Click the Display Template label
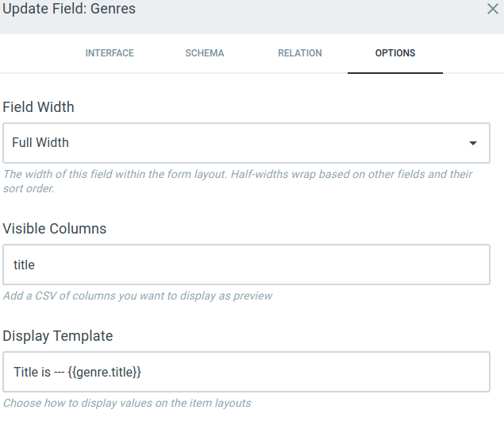This screenshot has height=429, width=504. pos(58,336)
